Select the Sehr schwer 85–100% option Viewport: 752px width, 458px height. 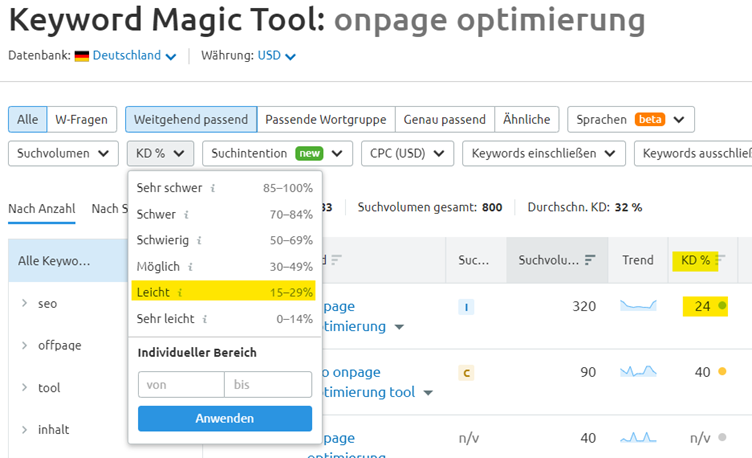pos(224,188)
